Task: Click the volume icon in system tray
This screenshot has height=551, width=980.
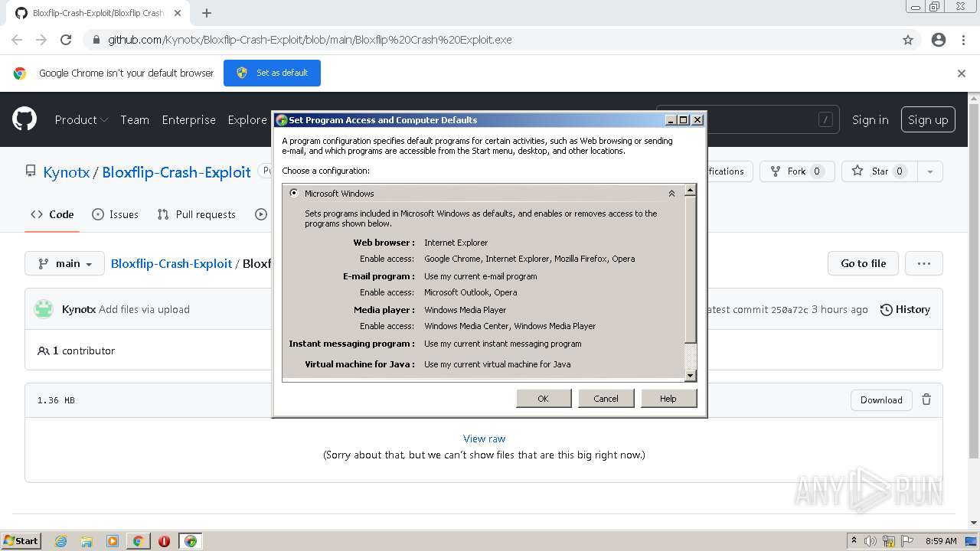Action: [871, 541]
